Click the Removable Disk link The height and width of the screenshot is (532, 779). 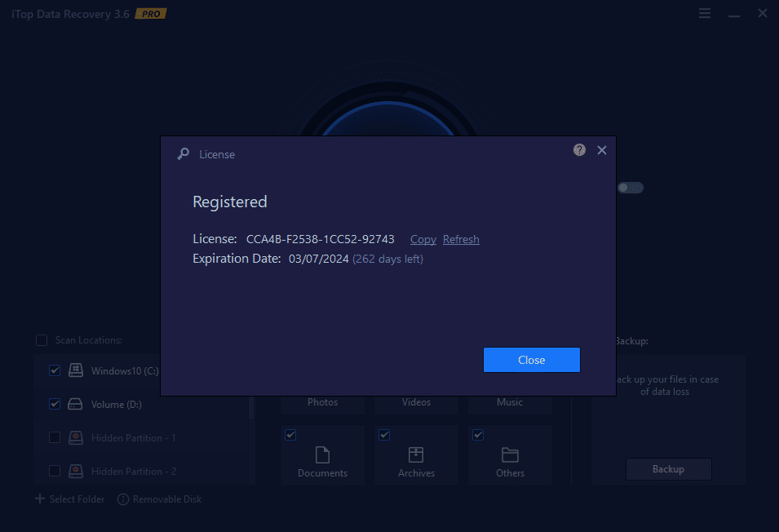[167, 499]
